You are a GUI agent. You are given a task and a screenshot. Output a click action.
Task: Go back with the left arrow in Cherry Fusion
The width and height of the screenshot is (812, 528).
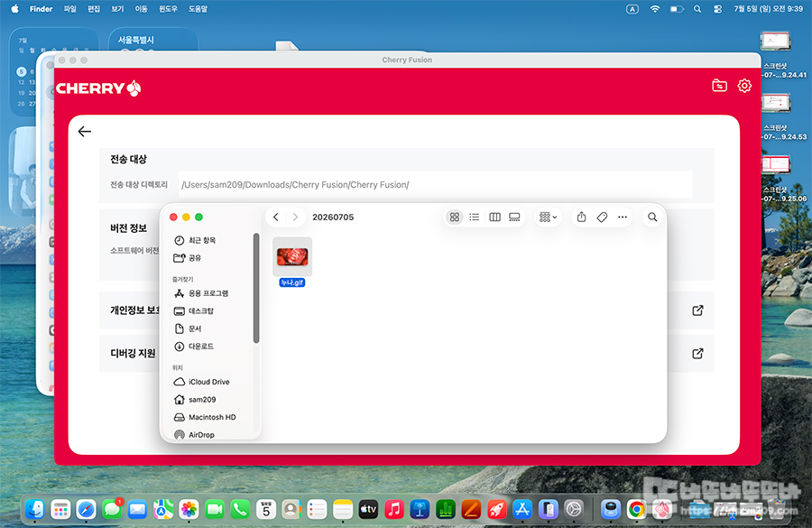pyautogui.click(x=85, y=132)
